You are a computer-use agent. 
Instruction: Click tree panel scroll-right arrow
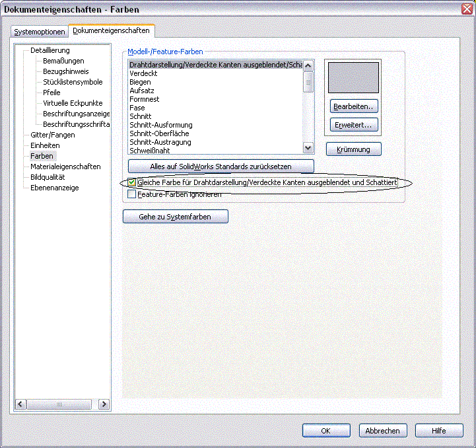(104, 404)
